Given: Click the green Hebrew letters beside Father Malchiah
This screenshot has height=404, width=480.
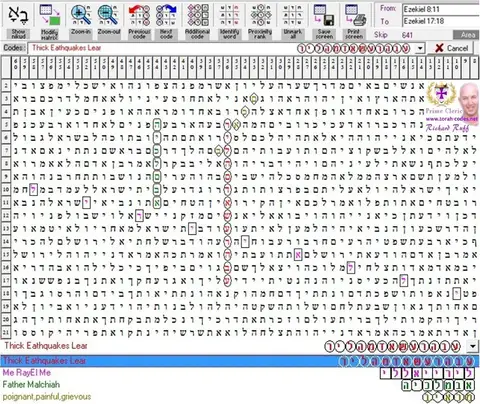Looking at the screenshot, I should 438,385.
